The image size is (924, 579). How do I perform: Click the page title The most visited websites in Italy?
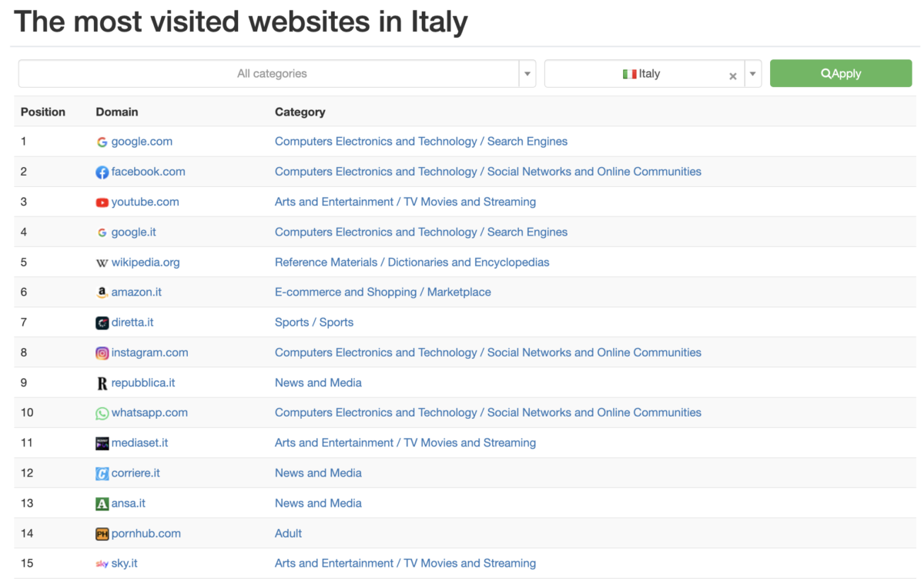click(x=241, y=22)
